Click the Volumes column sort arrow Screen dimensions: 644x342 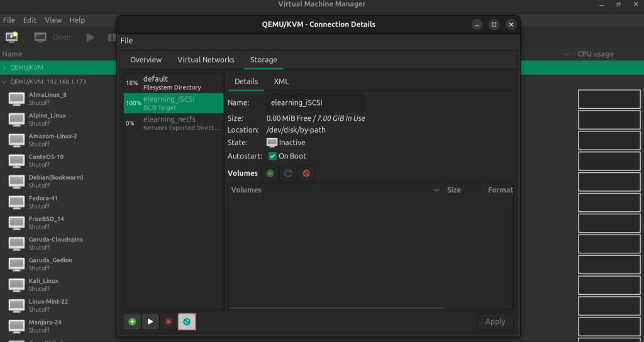coord(436,190)
